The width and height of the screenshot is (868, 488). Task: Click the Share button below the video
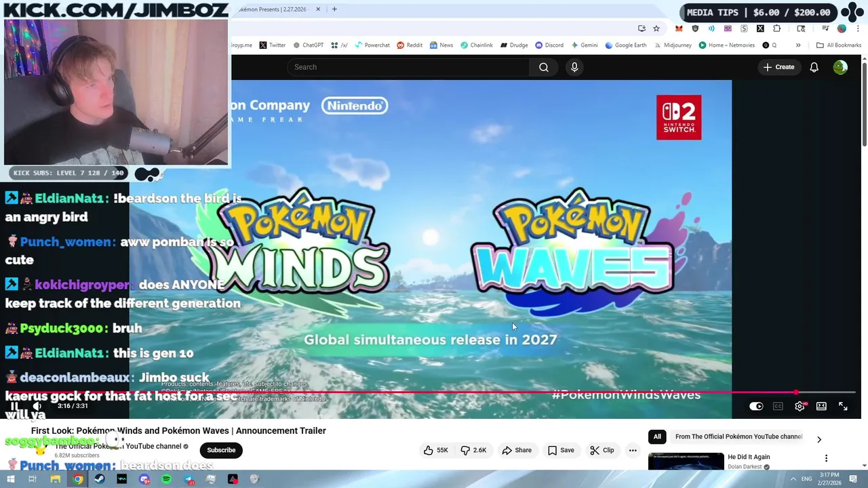click(517, 450)
